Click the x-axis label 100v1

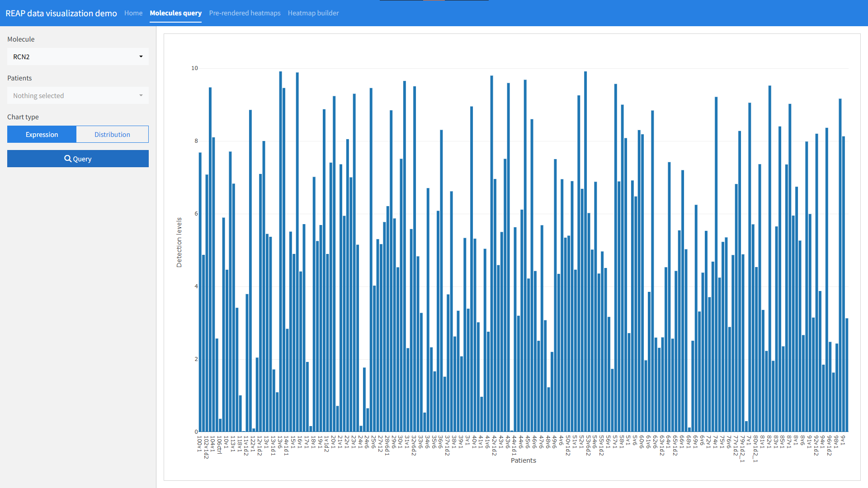[x=199, y=443]
